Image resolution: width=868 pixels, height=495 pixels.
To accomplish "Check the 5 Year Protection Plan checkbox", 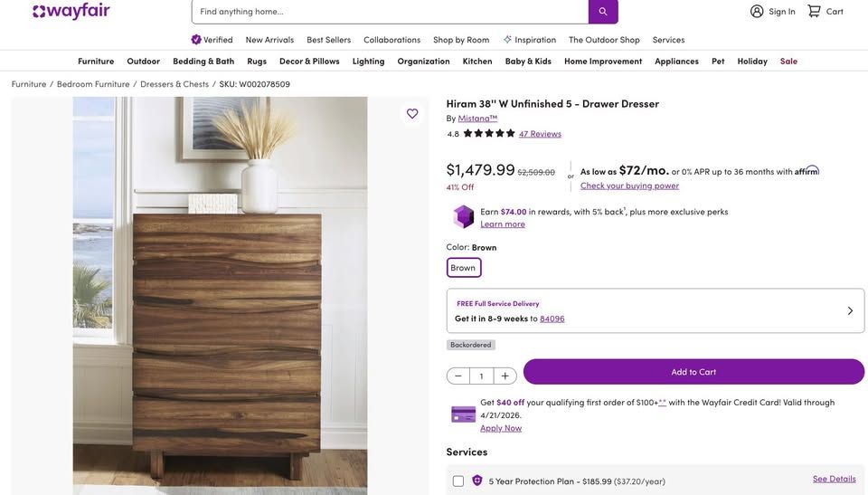I will pos(458,481).
